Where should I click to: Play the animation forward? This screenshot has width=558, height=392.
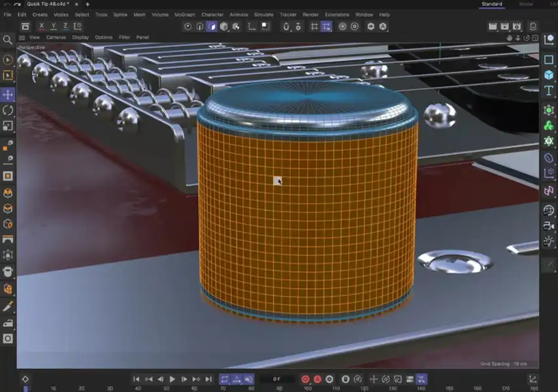(x=171, y=379)
